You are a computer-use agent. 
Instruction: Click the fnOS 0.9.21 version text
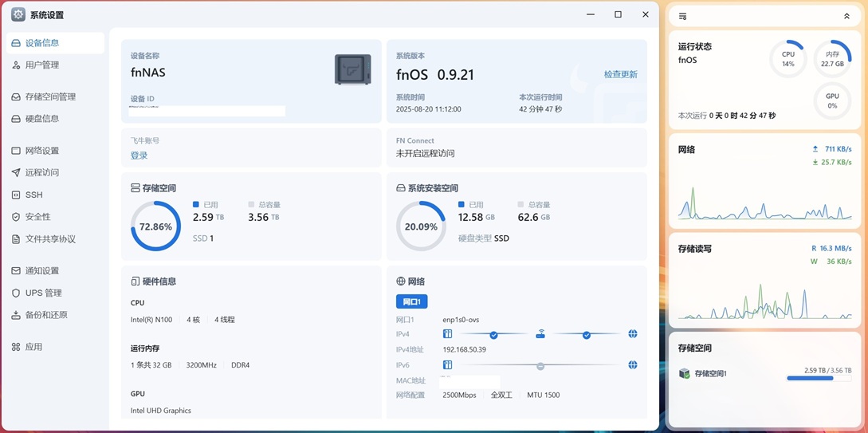(x=435, y=75)
